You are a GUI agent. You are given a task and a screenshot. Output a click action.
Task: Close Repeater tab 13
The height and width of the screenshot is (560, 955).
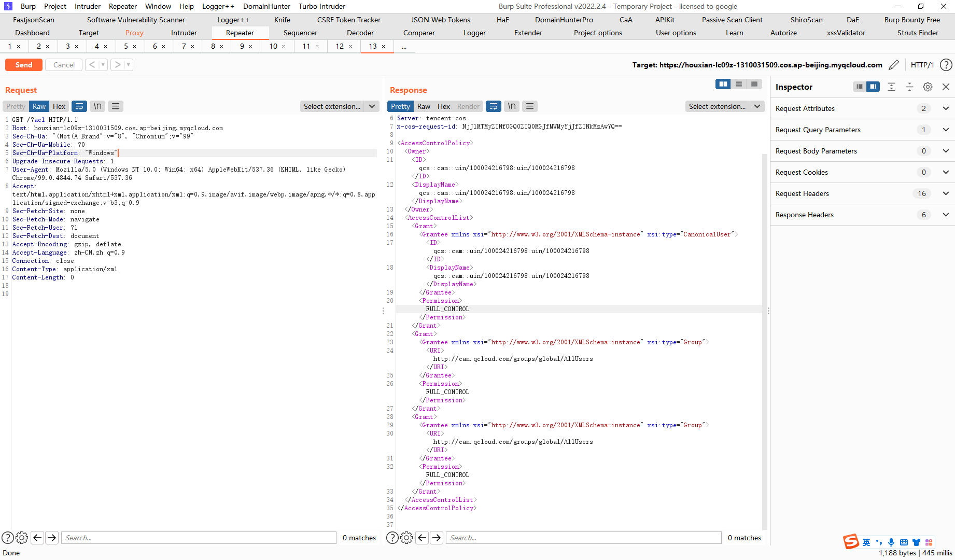tap(384, 46)
